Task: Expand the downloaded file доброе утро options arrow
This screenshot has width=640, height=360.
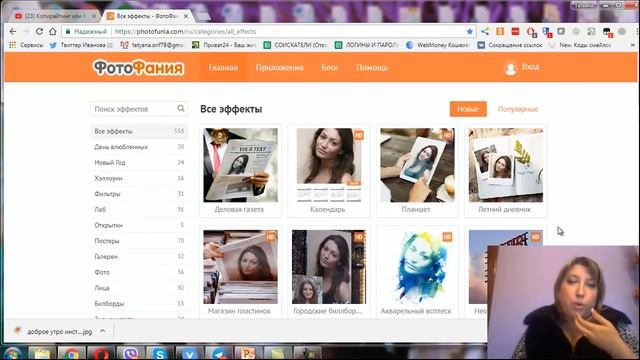Action: pyautogui.click(x=103, y=331)
